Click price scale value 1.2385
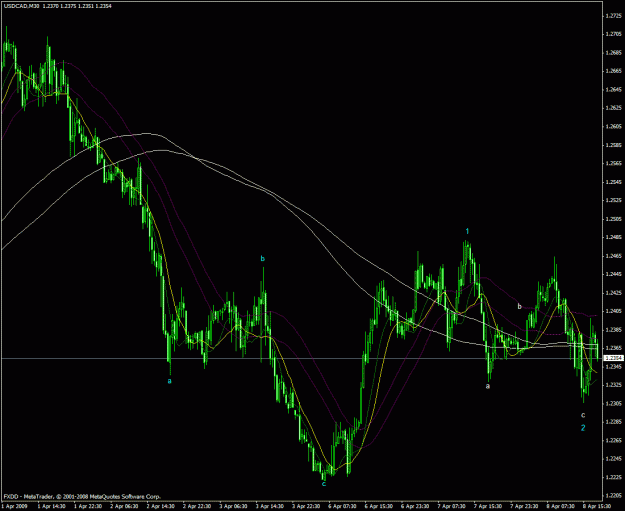Image resolution: width=625 pixels, height=511 pixels. coord(611,330)
